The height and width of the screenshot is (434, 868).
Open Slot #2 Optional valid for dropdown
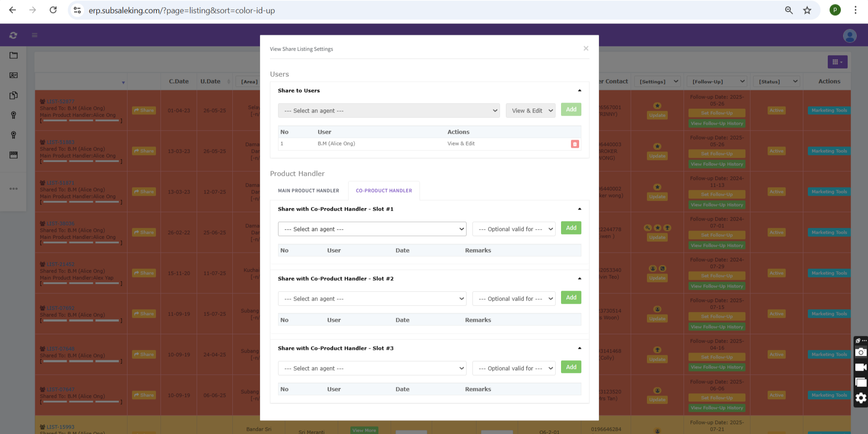click(514, 299)
